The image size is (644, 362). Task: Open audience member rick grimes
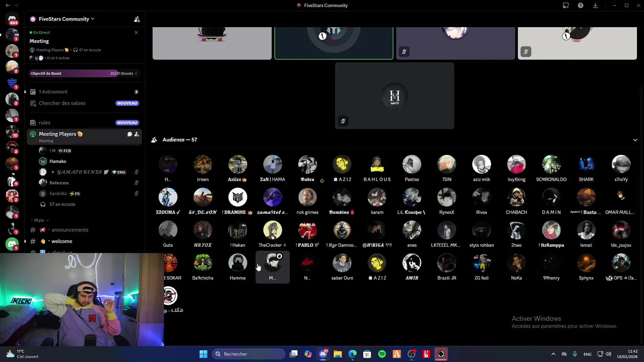tap(307, 201)
